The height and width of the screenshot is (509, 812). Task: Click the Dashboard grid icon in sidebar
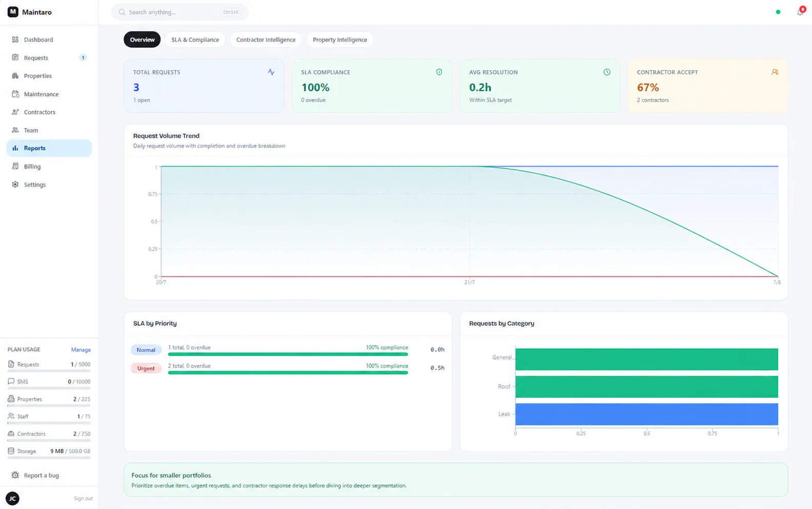15,39
